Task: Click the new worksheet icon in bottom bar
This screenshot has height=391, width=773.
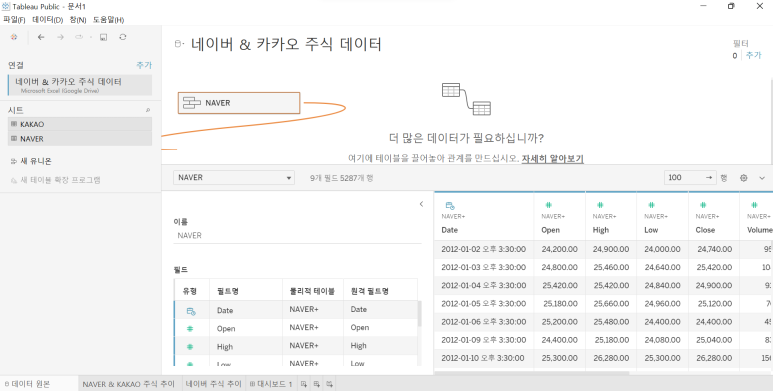Action: pyautogui.click(x=304, y=384)
